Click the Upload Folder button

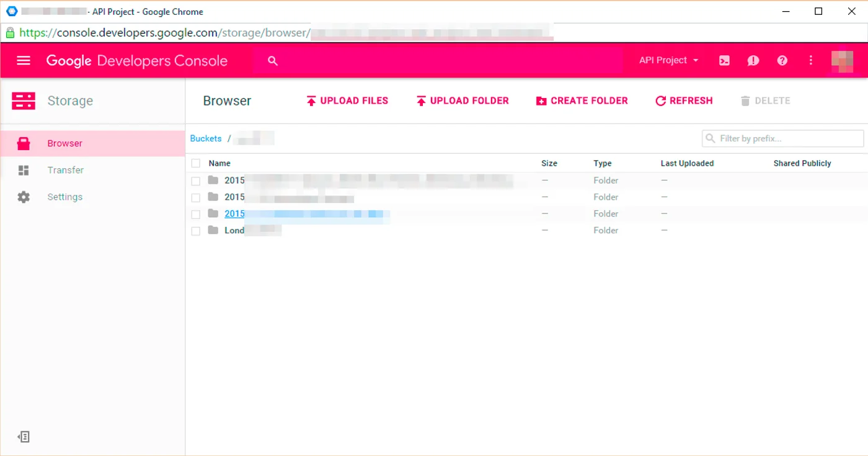[463, 101]
